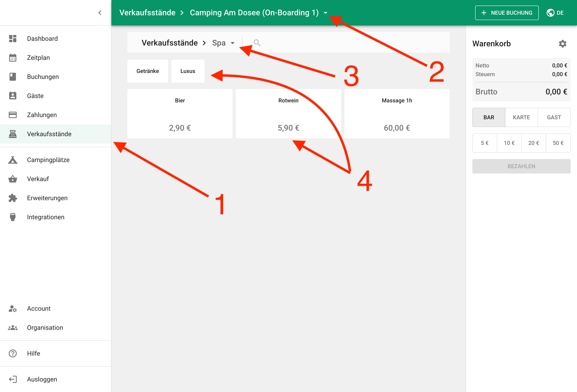The width and height of the screenshot is (577, 392).
Task: Choose GAST as payment method
Action: tap(554, 117)
